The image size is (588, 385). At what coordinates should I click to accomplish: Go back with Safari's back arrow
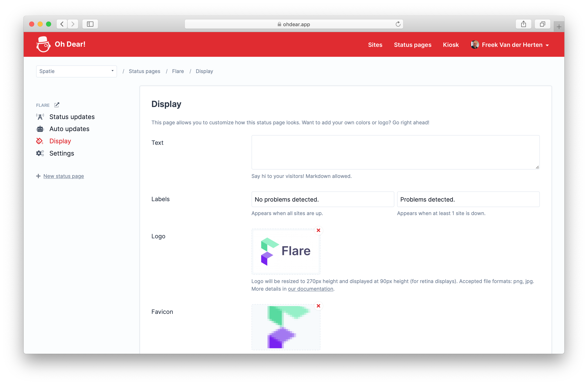point(62,24)
